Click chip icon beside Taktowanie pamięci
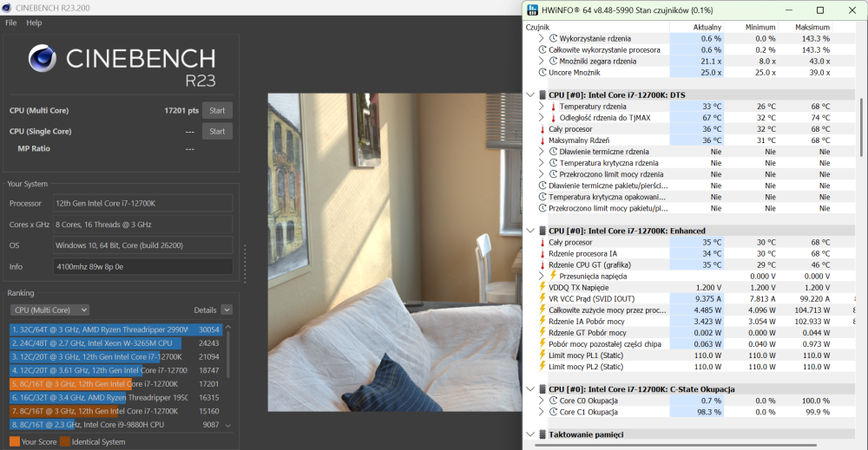 click(x=542, y=434)
